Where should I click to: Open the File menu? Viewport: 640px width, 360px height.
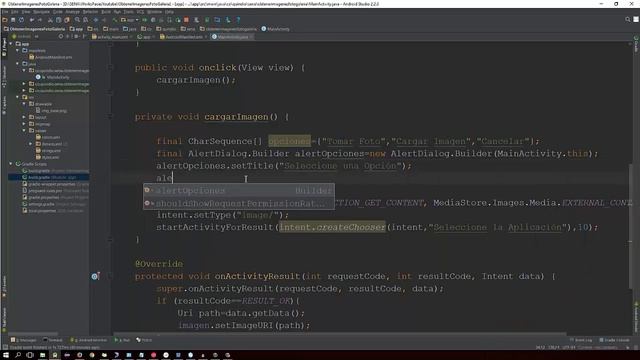(x=5, y=12)
